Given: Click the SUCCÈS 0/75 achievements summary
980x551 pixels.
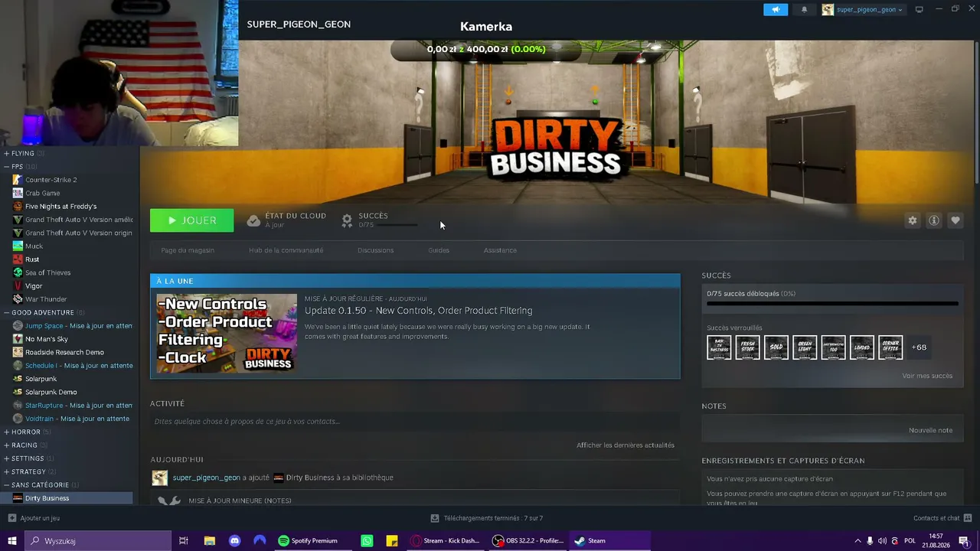Looking at the screenshot, I should pos(380,220).
